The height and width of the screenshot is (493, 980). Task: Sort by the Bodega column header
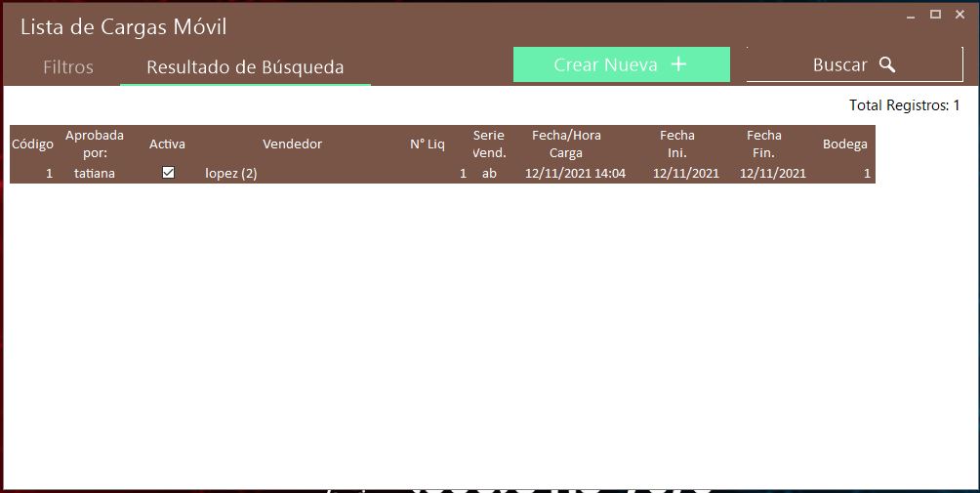point(844,144)
